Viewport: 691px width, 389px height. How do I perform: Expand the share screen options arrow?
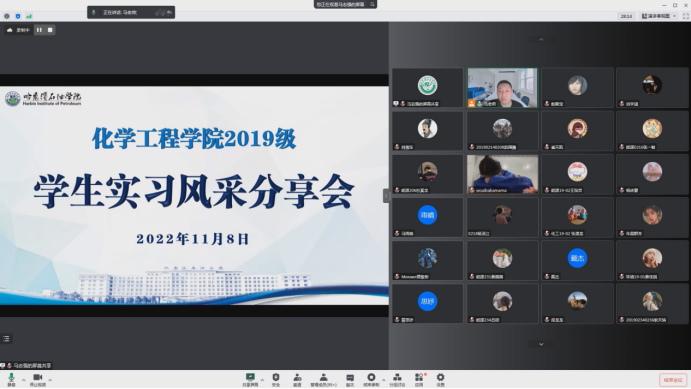coord(262,380)
